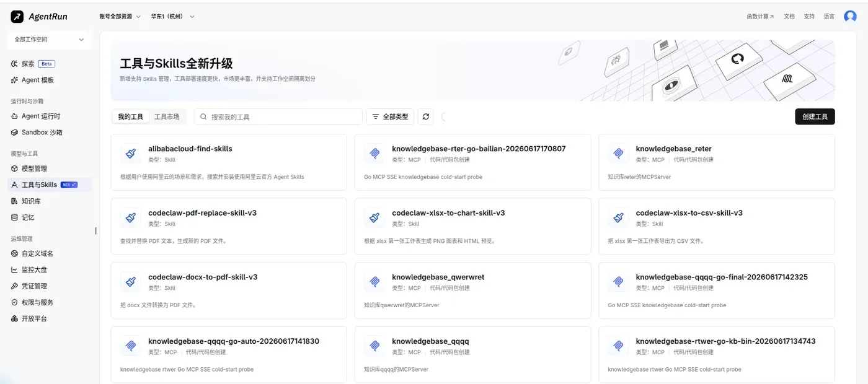This screenshot has width=868, height=384.
Task: Open the alibabacloud-find-skills tool card
Action: tap(229, 164)
